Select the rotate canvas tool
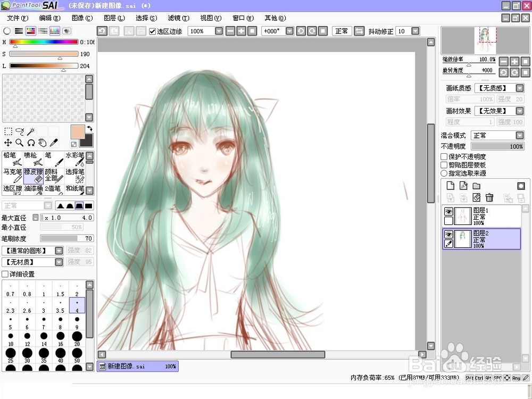This screenshot has width=532, height=399. tap(31, 143)
